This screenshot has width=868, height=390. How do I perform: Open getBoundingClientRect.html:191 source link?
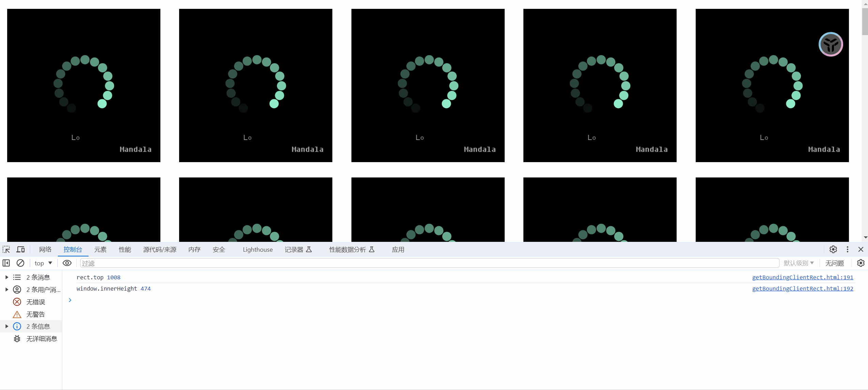802,277
